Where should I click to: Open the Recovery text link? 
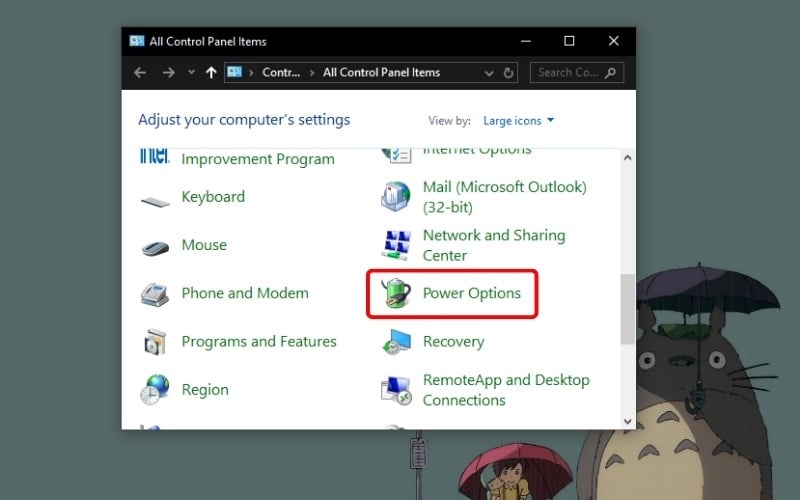453,342
